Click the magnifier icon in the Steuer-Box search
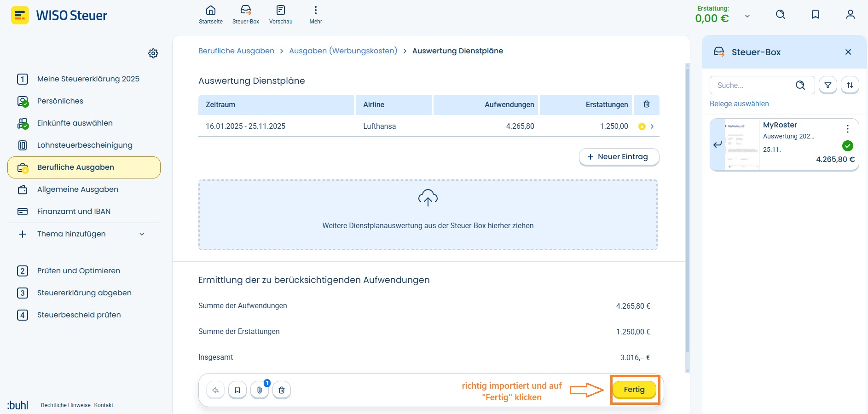868x414 pixels. [800, 85]
